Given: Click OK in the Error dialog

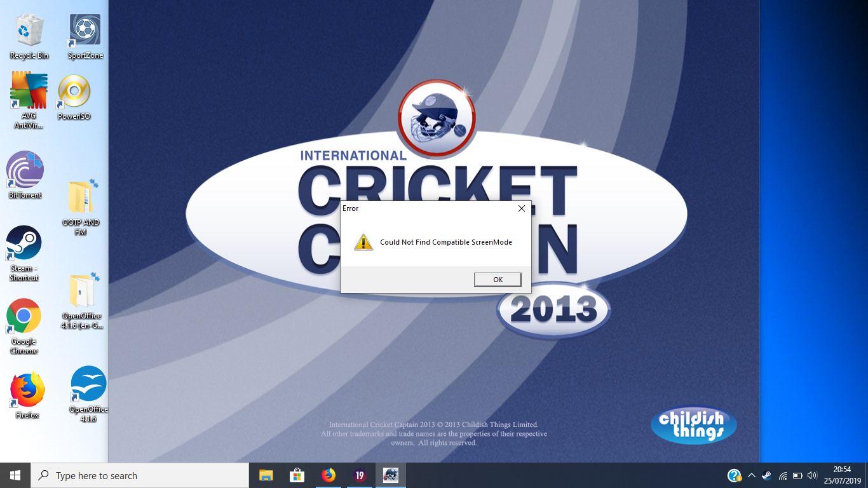Looking at the screenshot, I should click(x=498, y=280).
